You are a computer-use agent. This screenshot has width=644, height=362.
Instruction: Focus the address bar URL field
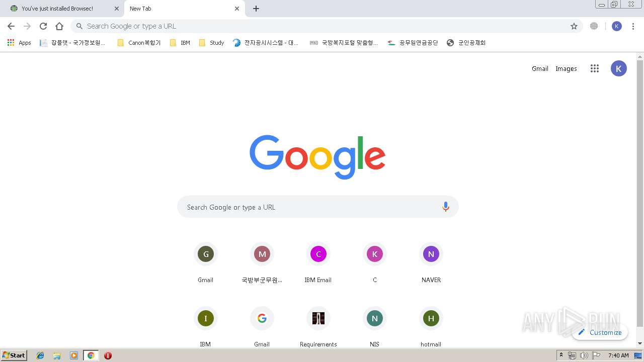(327, 26)
